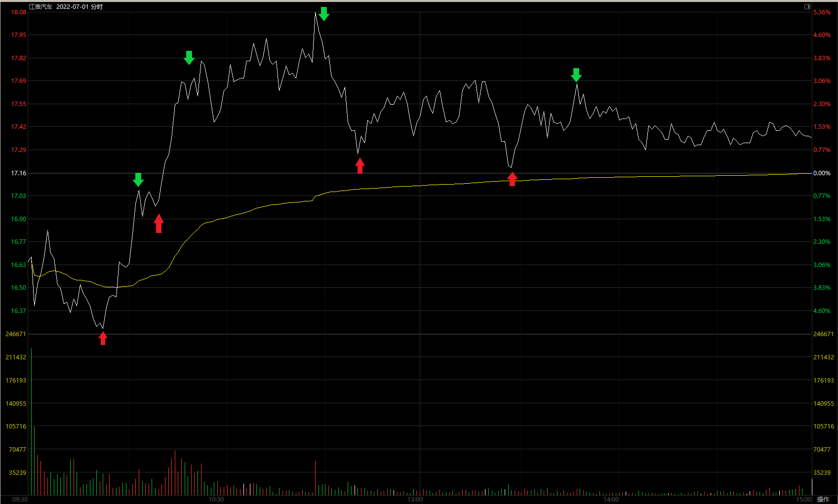Click the 0.00% label on the right axis
Image resolution: width=838 pixels, height=504 pixels.
pyautogui.click(x=822, y=173)
